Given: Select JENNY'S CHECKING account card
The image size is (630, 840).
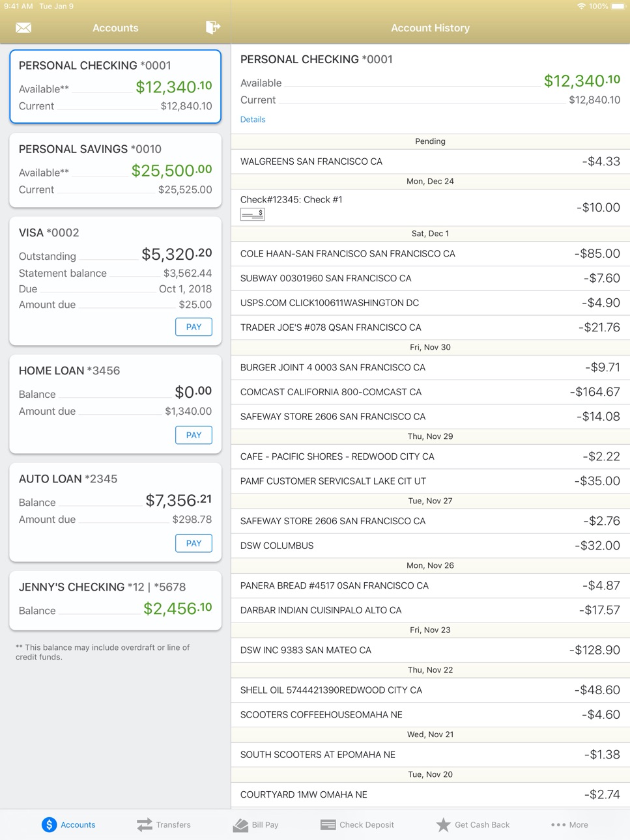Looking at the screenshot, I should point(115,600).
